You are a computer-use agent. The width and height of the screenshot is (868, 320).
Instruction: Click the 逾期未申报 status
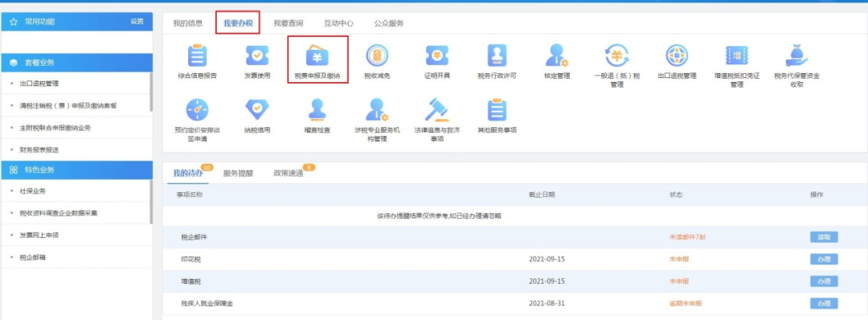(686, 303)
